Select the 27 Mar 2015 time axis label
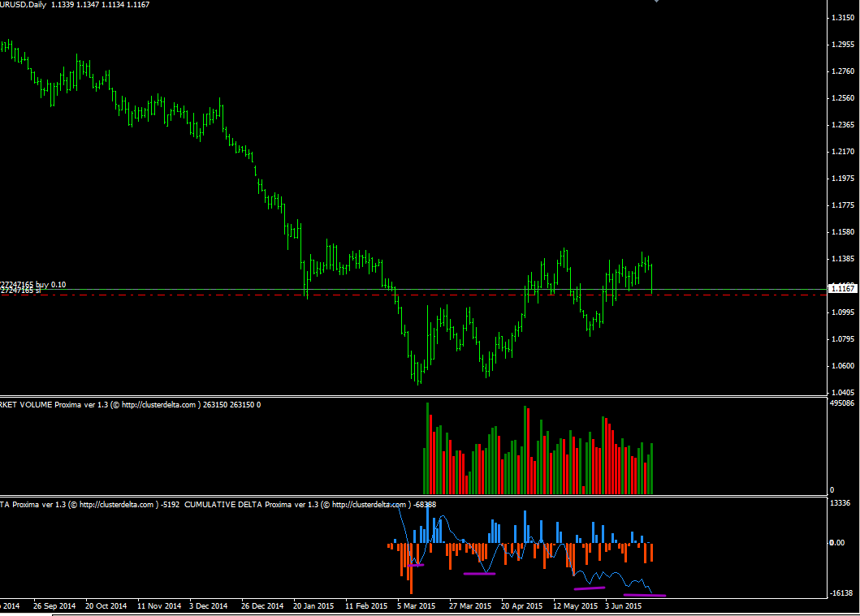This screenshot has width=860, height=616. pos(470,606)
